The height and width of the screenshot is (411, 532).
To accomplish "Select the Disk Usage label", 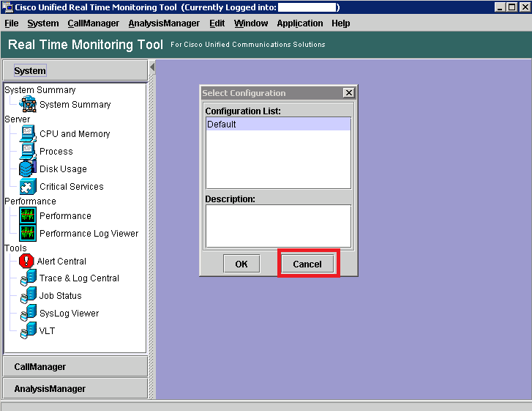I will 63,169.
